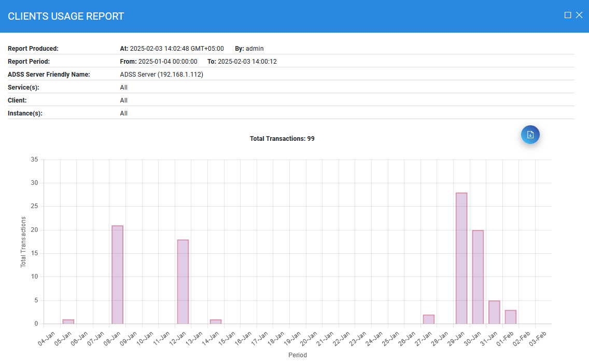Click the report period From date value
The width and height of the screenshot is (589, 364).
click(167, 62)
